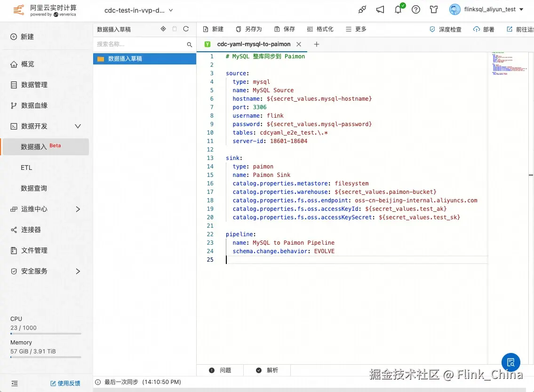Open the notifications bell
The image size is (534, 392).
click(x=398, y=9)
